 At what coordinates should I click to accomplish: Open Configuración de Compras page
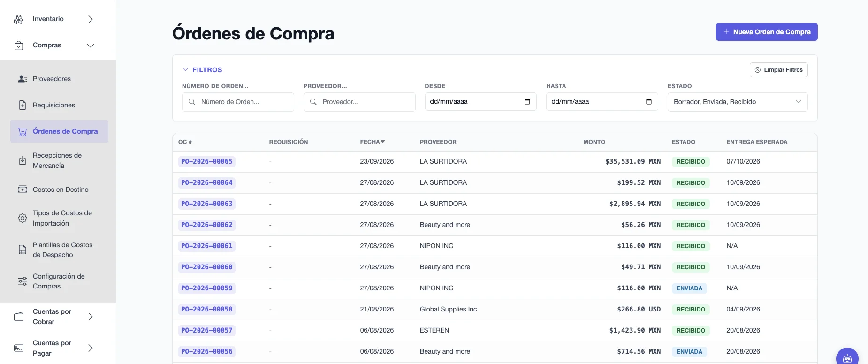coord(60,281)
